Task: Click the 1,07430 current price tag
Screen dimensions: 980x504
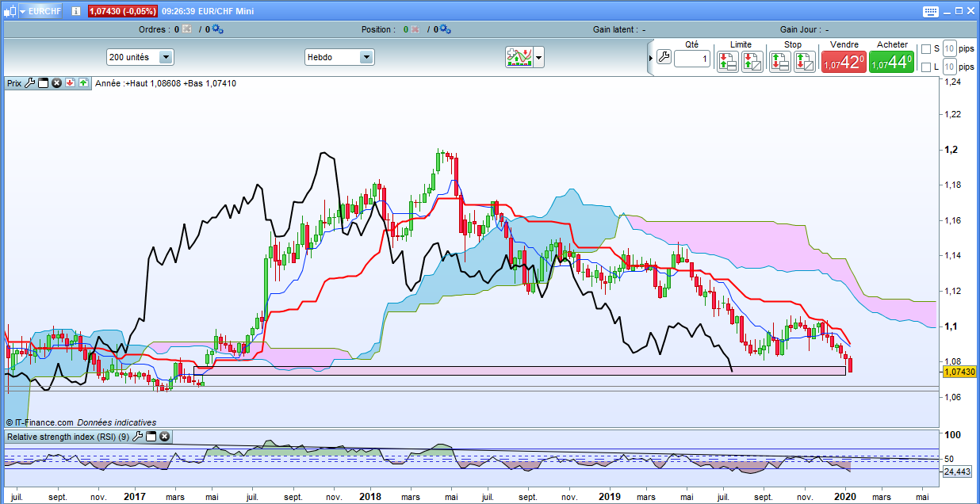Action: (959, 371)
